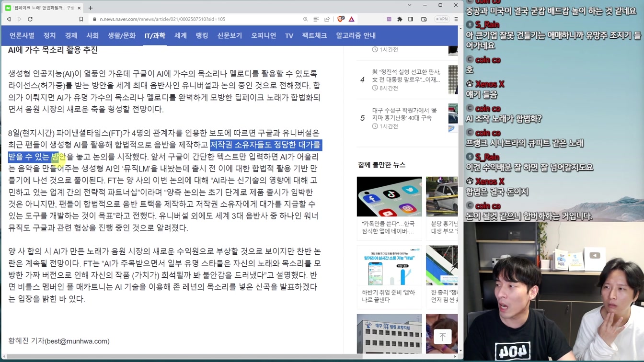Open the 하반기 취업 준비 article headline
Image resolution: width=644 pixels, height=362 pixels.
tap(389, 296)
